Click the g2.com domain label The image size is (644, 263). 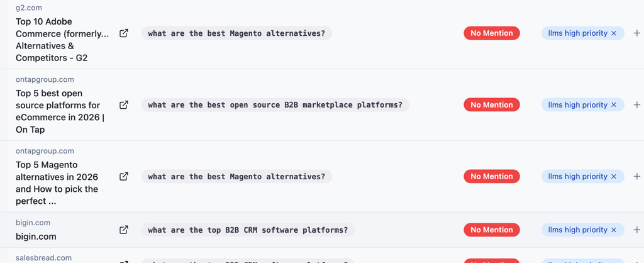pyautogui.click(x=29, y=8)
